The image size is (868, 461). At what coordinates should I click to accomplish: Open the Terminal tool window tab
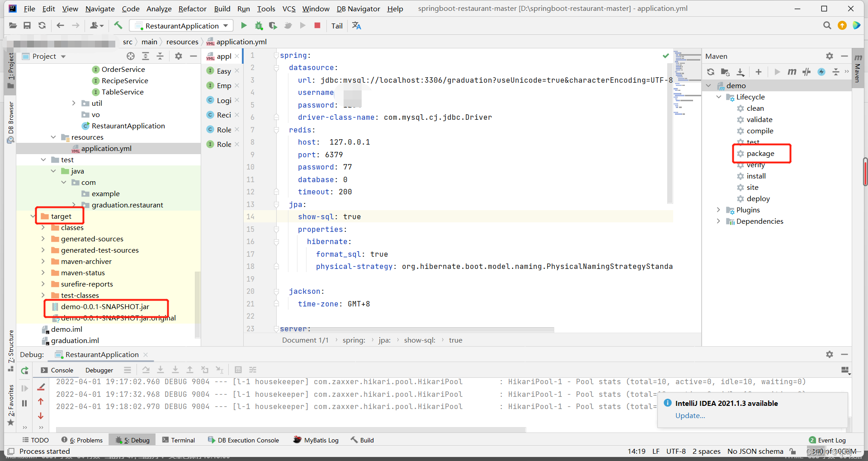(179, 440)
